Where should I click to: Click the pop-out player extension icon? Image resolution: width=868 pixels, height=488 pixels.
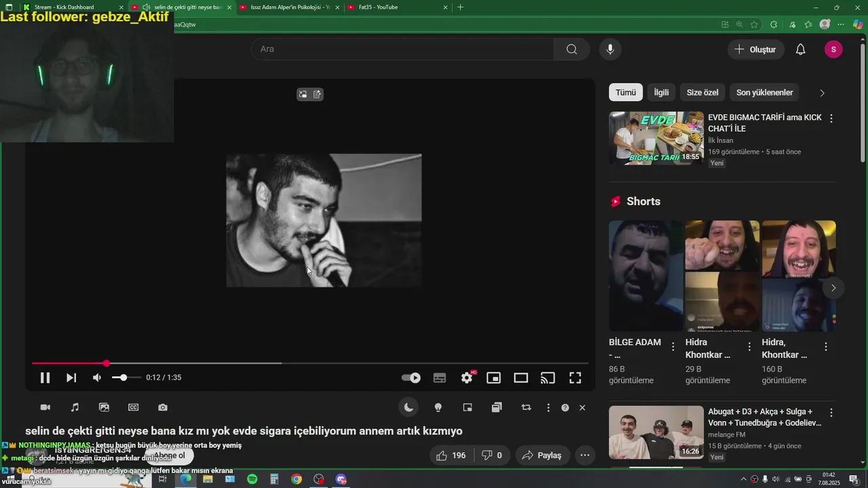467,407
